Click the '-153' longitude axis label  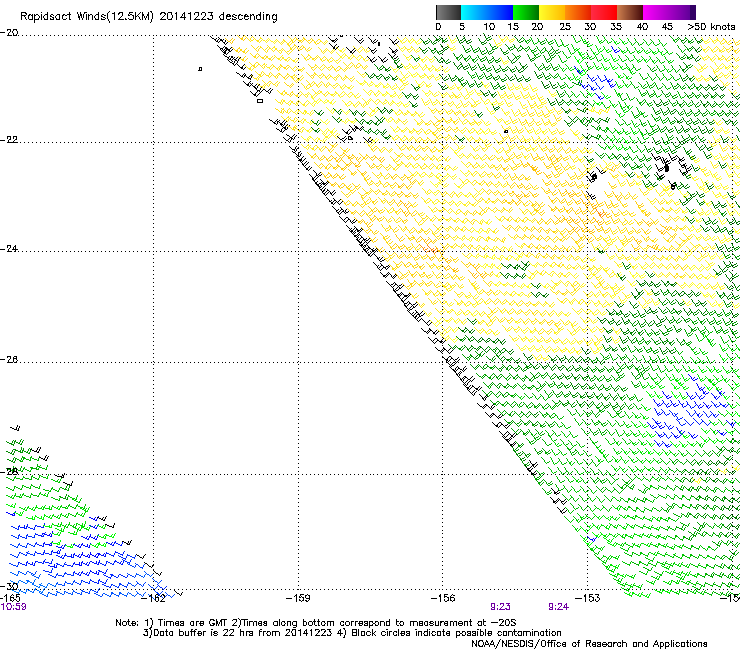click(588, 599)
